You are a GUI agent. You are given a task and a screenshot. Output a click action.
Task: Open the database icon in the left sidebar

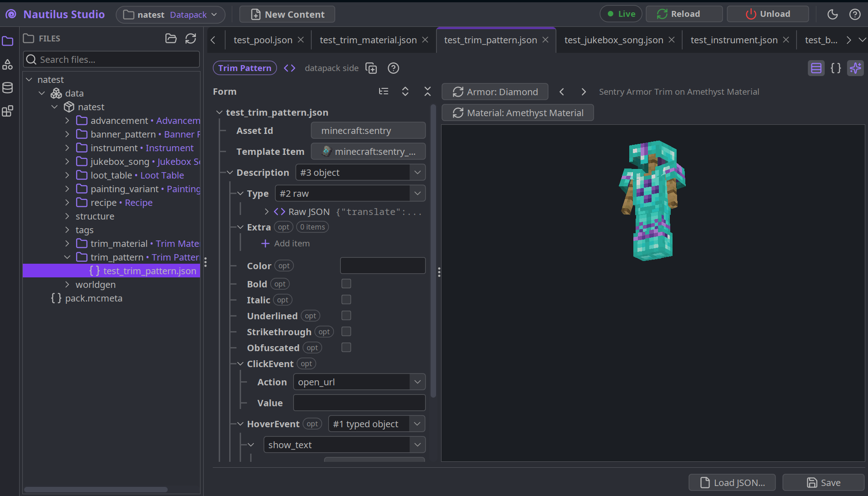pyautogui.click(x=8, y=88)
